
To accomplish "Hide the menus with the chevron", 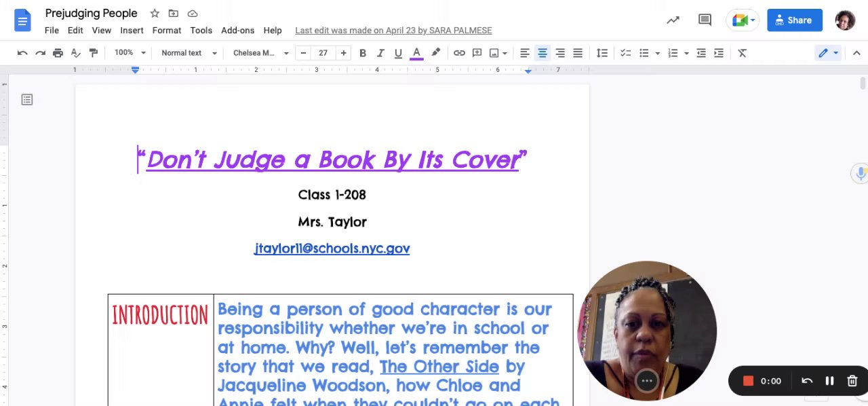I will pyautogui.click(x=856, y=53).
